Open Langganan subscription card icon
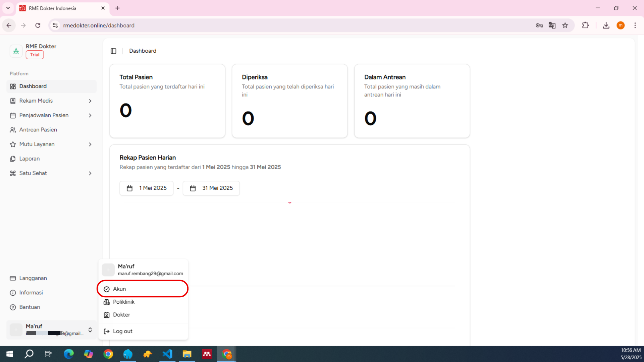The image size is (644, 362). tap(13, 278)
